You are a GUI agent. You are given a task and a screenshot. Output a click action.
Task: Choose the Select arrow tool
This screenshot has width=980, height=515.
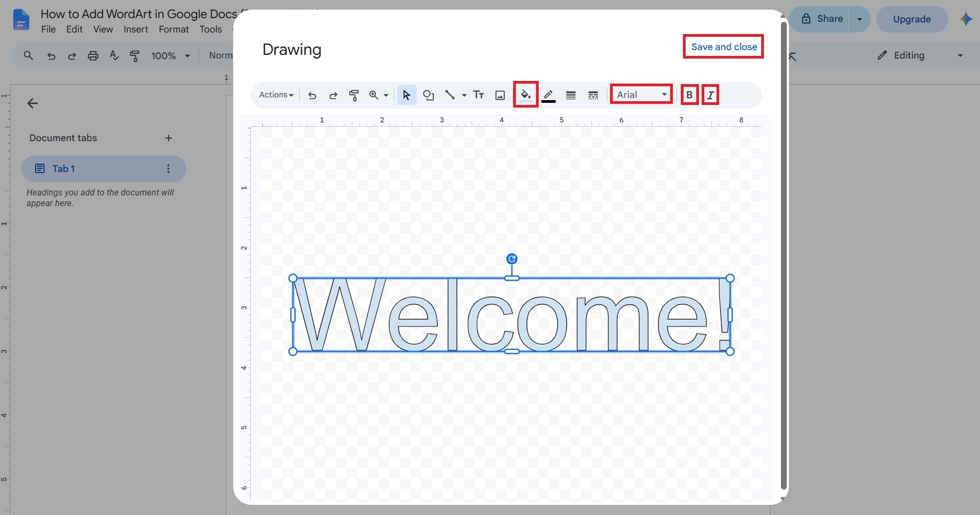coord(407,95)
